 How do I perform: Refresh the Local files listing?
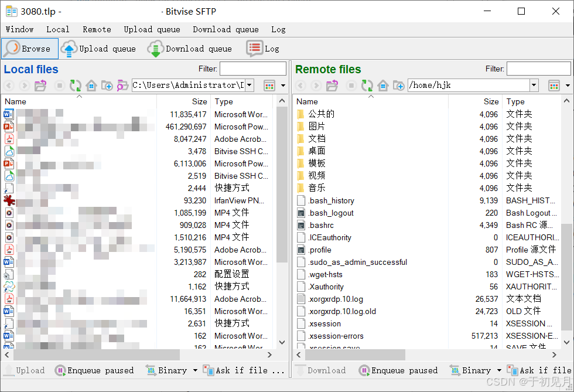point(76,86)
